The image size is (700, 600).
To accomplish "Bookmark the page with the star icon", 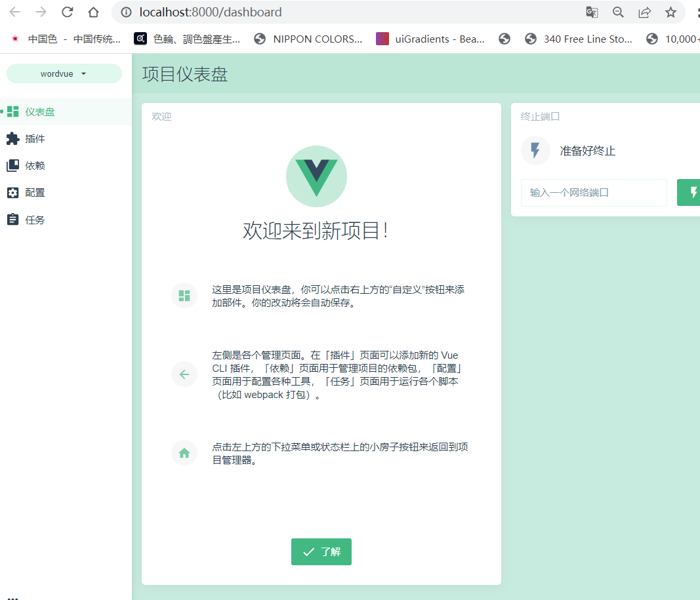I will tap(670, 12).
